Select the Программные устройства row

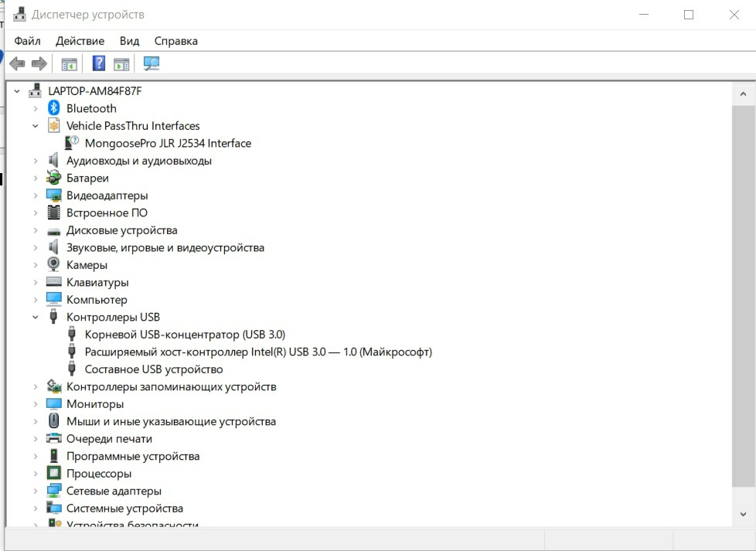coord(133,456)
